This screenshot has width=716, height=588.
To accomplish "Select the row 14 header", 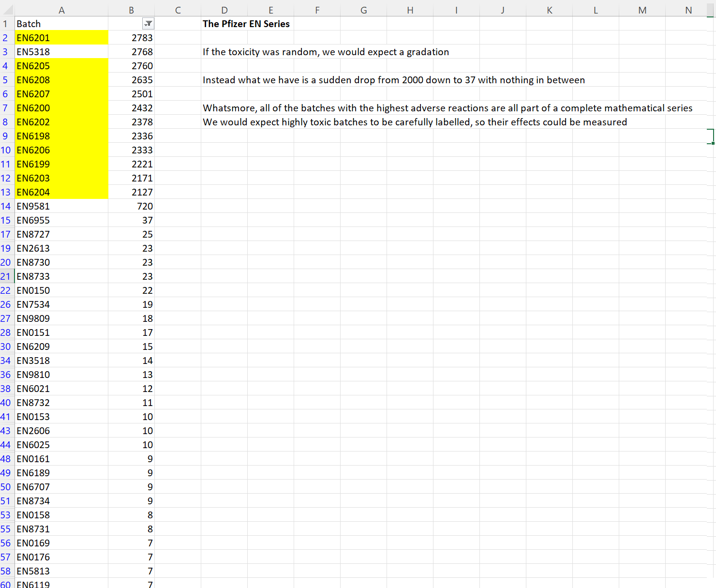I will pos(6,206).
